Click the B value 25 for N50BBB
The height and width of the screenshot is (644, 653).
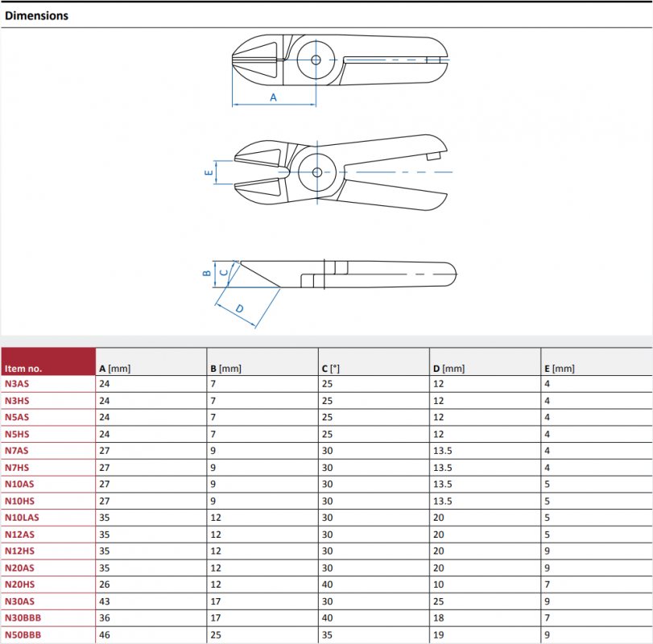coord(216,635)
